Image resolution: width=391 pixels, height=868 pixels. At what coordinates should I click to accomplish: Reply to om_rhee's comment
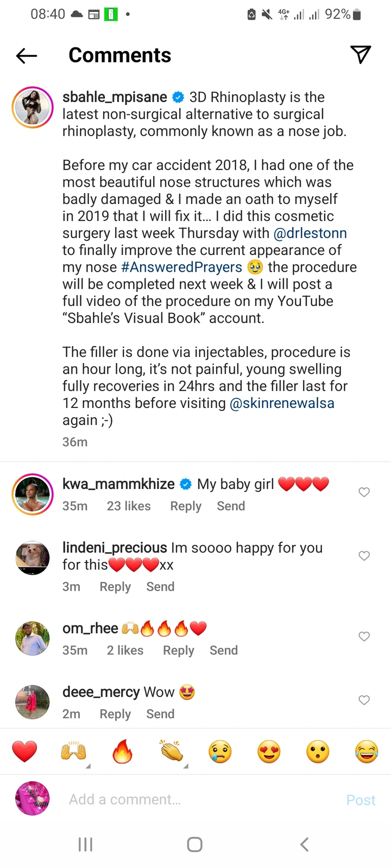178,650
